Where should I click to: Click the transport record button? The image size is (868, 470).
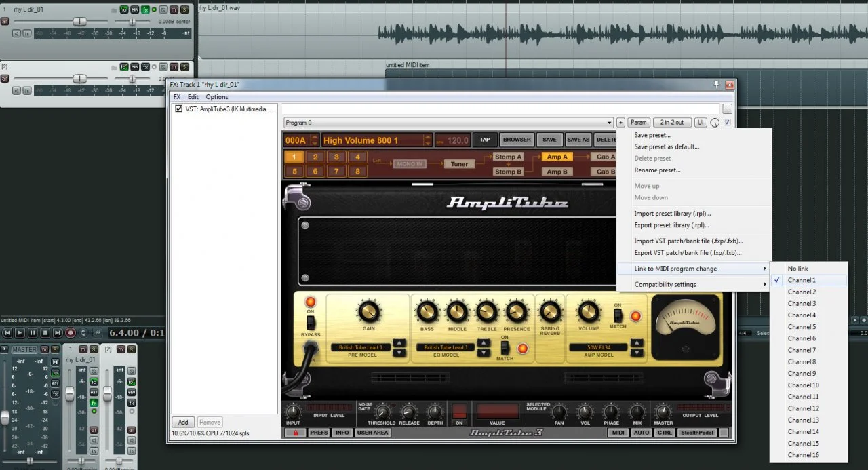pos(71,333)
